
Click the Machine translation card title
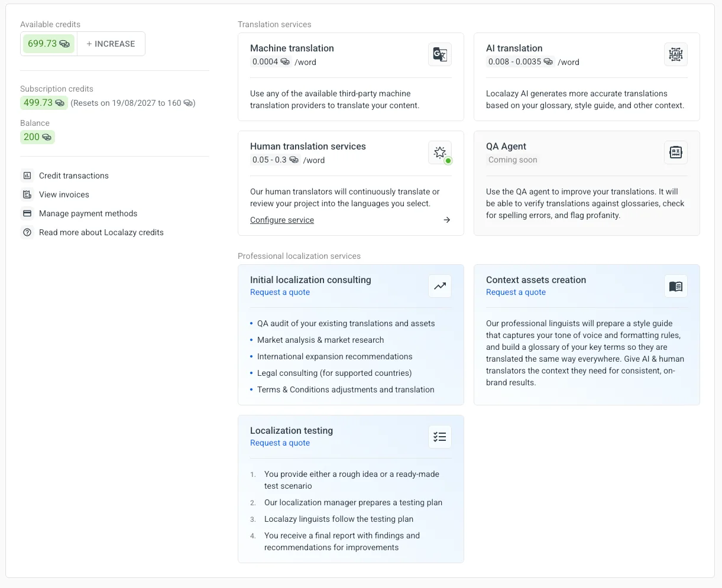click(x=292, y=48)
